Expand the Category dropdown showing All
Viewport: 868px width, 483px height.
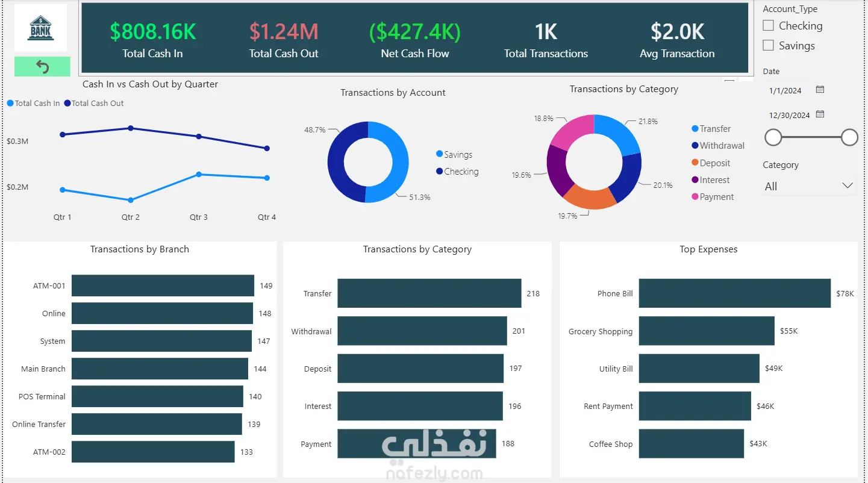click(809, 186)
